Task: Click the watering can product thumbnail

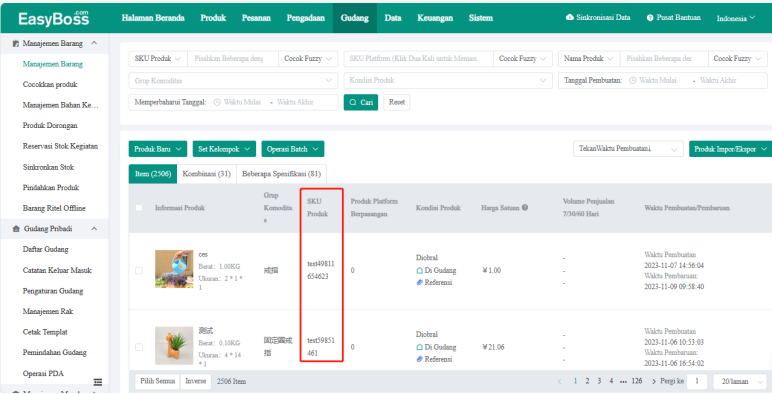Action: (174, 269)
